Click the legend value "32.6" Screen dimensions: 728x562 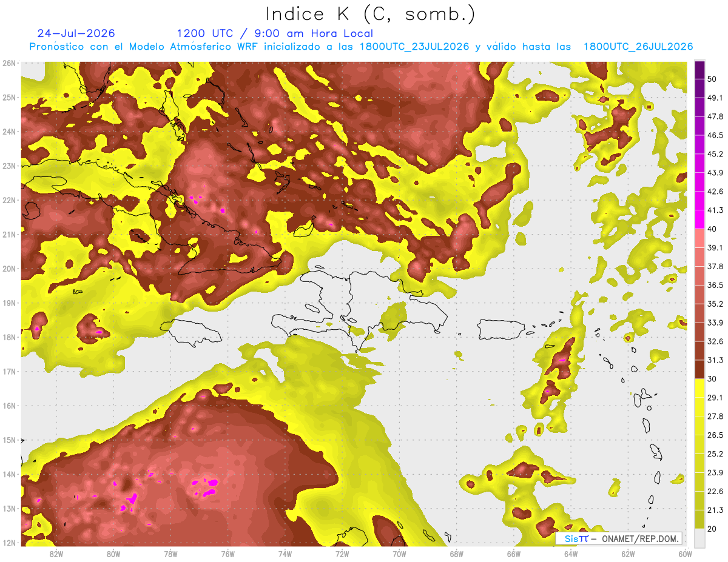[x=715, y=341]
